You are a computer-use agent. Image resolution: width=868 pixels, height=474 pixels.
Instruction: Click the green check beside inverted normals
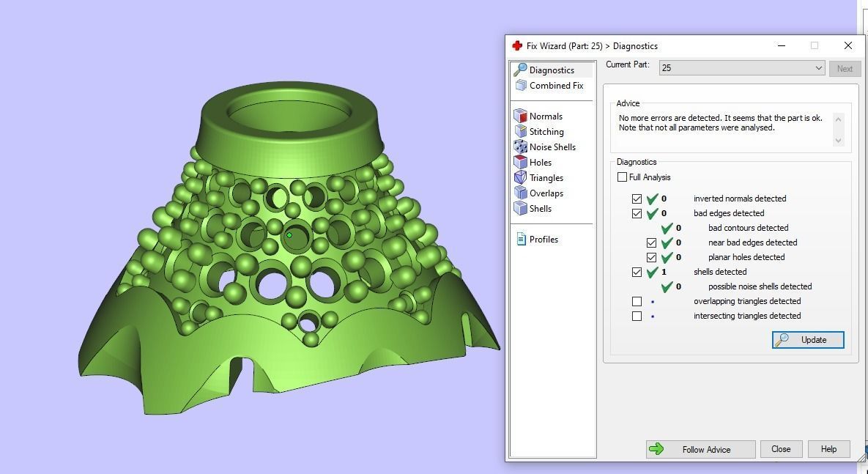point(653,199)
